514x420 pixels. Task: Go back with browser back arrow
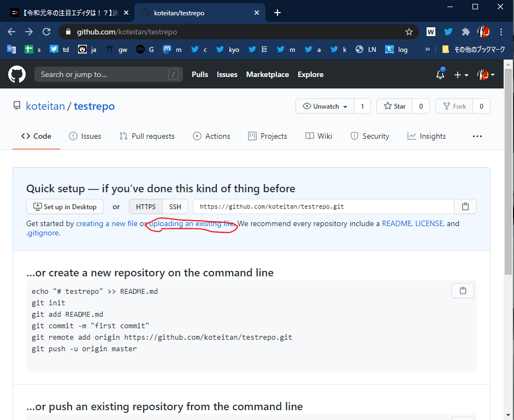click(x=11, y=32)
